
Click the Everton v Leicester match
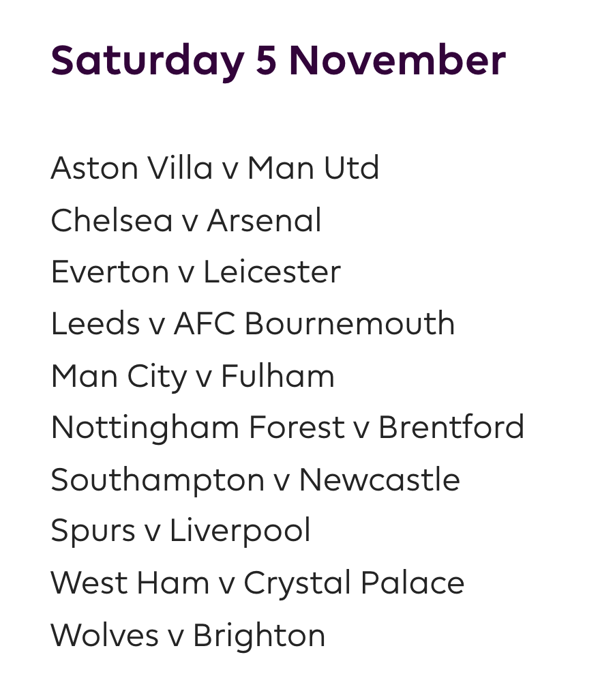click(195, 272)
